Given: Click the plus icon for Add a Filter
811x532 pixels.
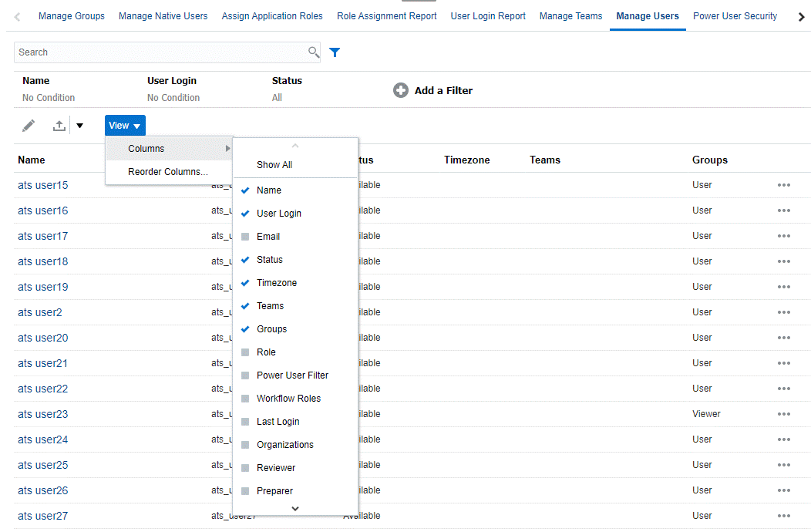Looking at the screenshot, I should (401, 90).
